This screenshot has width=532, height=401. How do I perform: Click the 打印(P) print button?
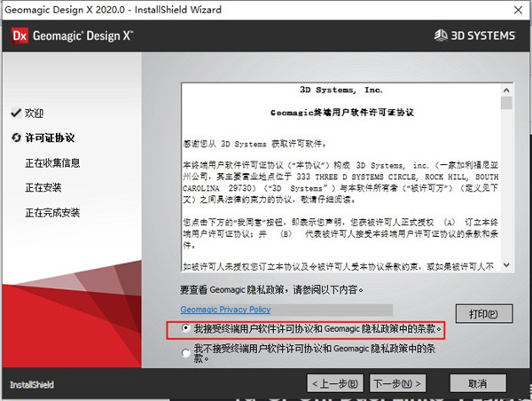tap(484, 314)
